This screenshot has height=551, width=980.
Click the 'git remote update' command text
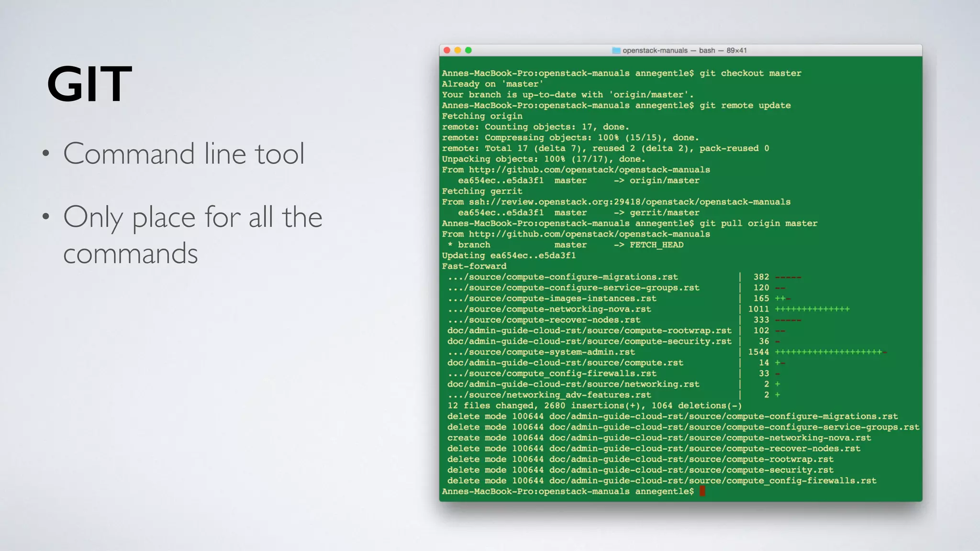[x=745, y=105]
